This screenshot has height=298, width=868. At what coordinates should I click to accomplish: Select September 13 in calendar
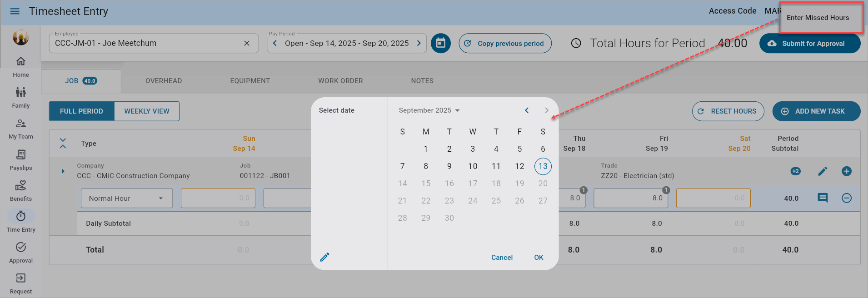tap(543, 166)
